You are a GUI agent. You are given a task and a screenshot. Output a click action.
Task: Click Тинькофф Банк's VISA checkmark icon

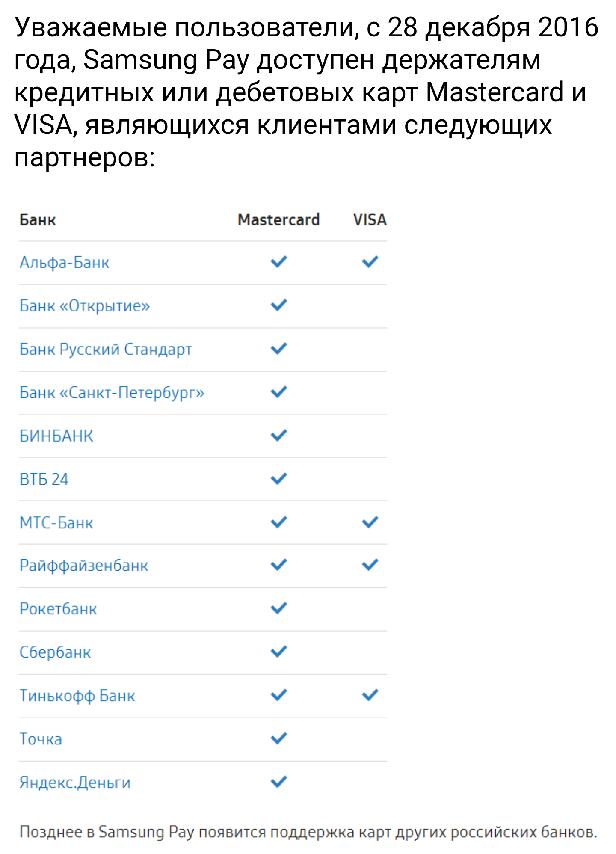coord(370,695)
